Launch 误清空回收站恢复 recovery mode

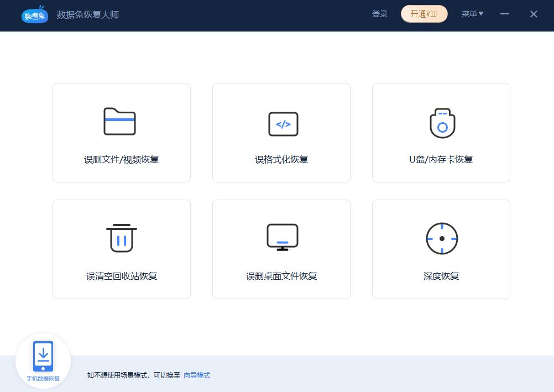click(121, 249)
